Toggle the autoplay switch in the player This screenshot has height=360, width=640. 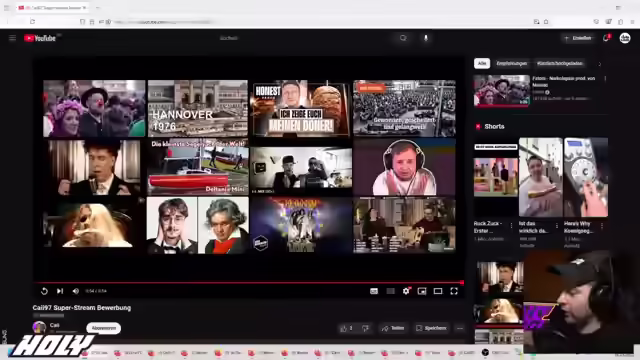pos(390,291)
